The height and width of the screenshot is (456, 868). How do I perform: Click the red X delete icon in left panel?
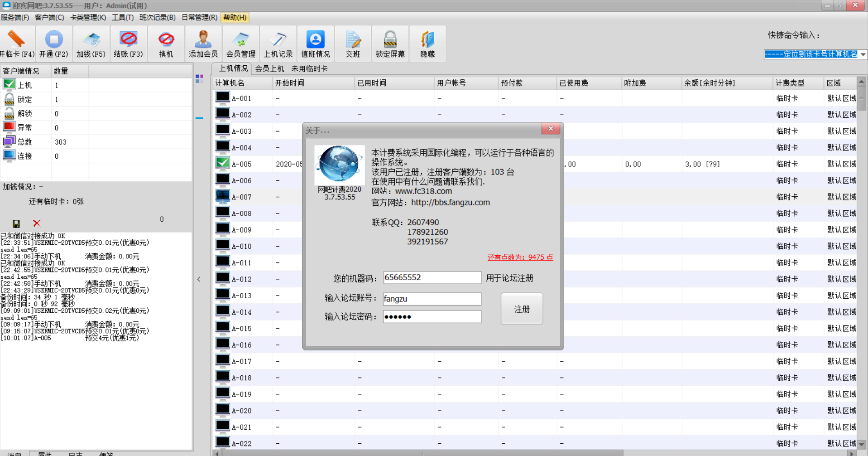point(37,223)
